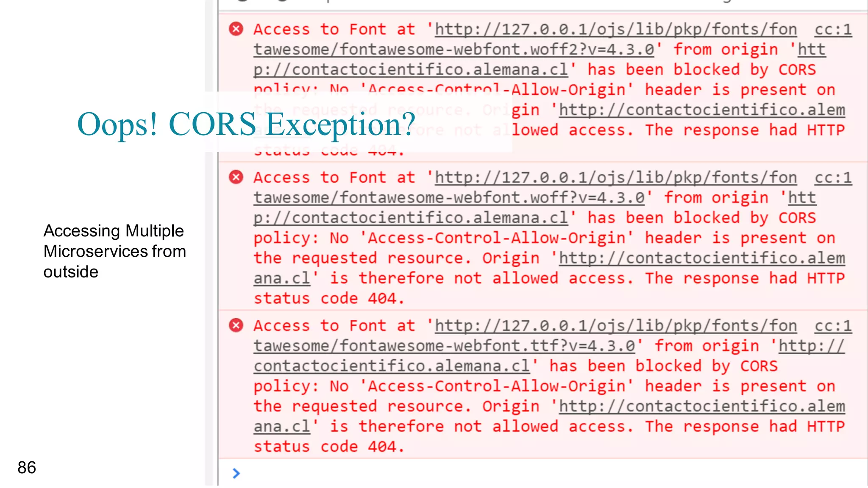Click the http://127.0.0.1/ojs link in the third error

pos(616,326)
